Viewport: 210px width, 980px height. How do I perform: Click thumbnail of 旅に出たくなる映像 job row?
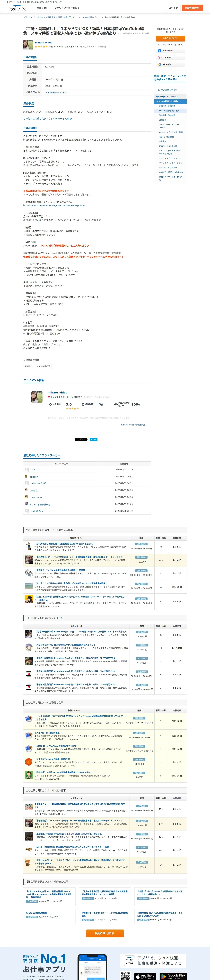[x=29, y=586]
